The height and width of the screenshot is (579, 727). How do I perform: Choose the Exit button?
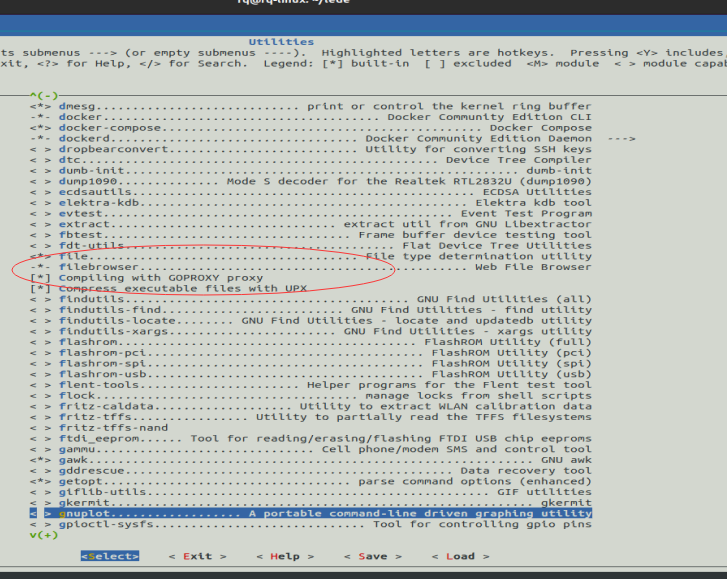pos(198,556)
